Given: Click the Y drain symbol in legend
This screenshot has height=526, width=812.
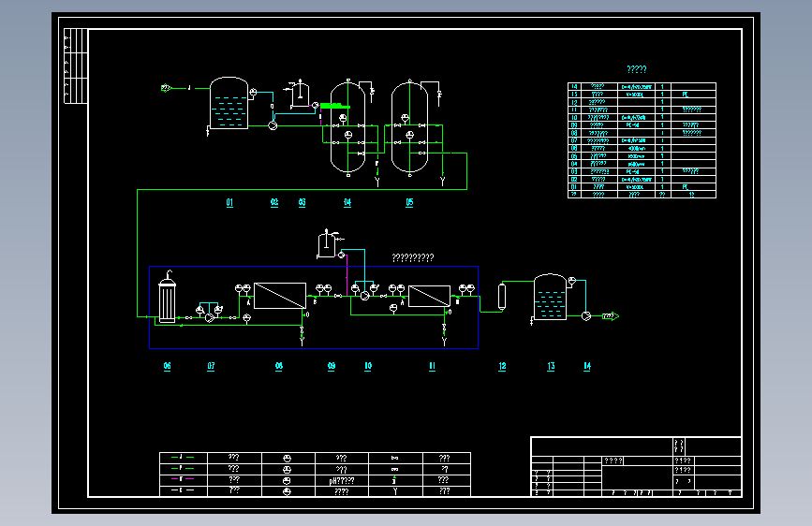Looking at the screenshot, I should 395,491.
